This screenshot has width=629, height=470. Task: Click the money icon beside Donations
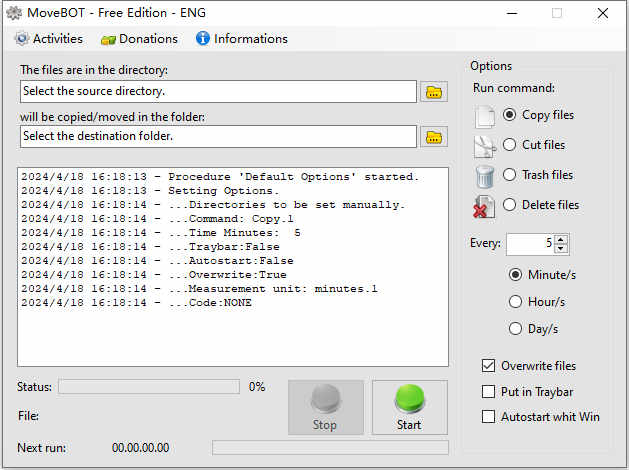pos(108,40)
